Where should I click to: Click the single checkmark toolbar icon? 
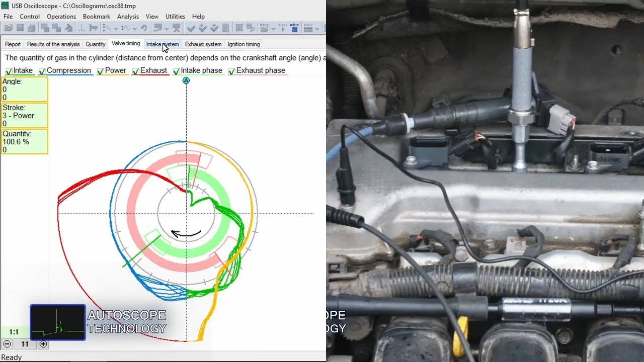(191, 28)
